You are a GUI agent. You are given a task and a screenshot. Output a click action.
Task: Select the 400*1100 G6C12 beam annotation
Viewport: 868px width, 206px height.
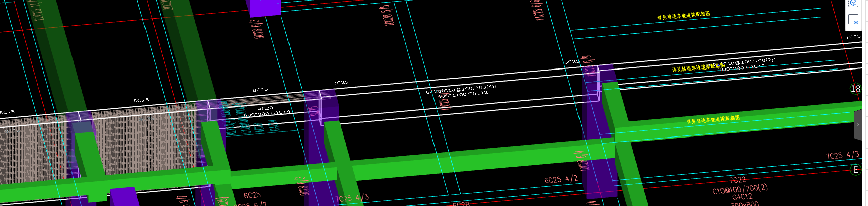coord(463,94)
